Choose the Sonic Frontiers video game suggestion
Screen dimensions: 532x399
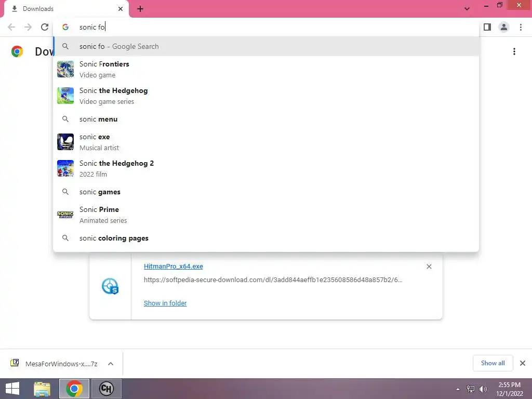coord(267,69)
